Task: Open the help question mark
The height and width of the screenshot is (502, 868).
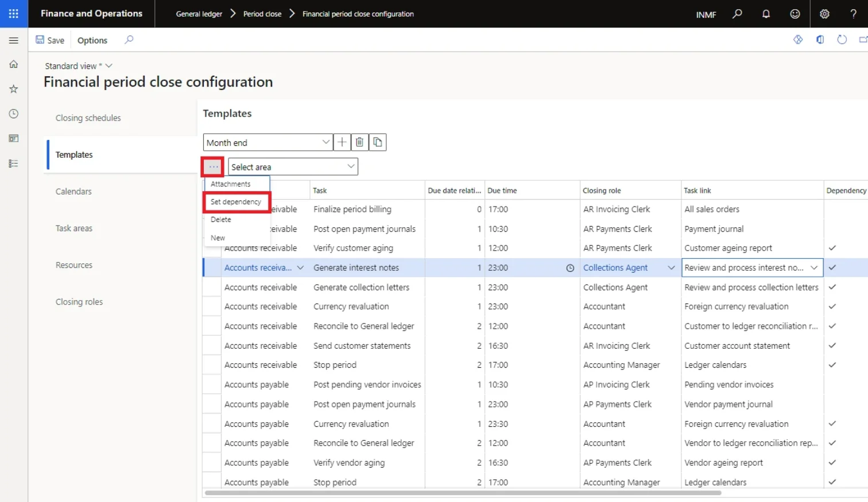Action: [853, 14]
